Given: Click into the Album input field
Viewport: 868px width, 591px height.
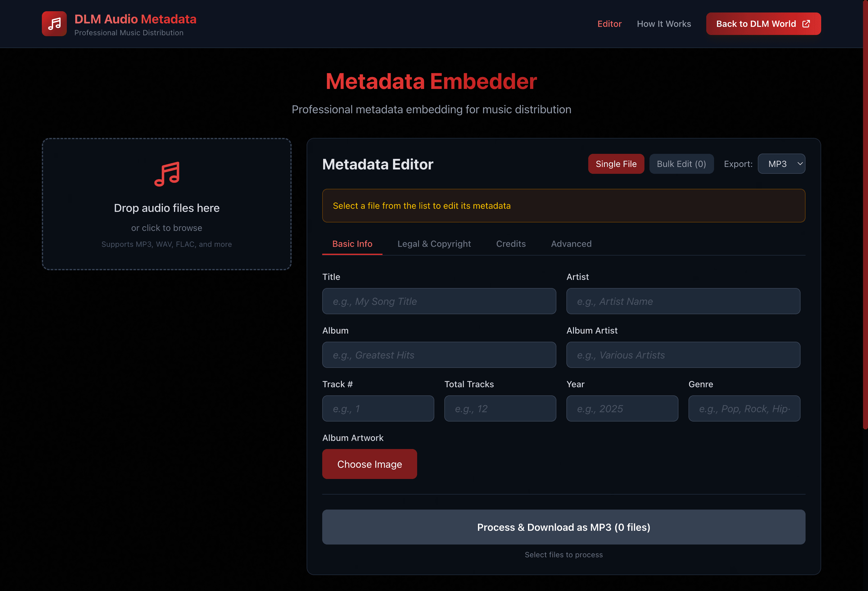Looking at the screenshot, I should [x=439, y=355].
